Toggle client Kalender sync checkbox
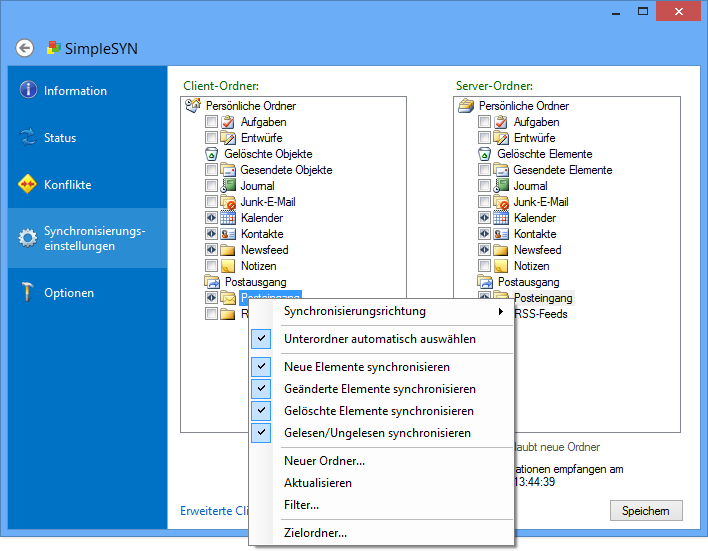 coord(211,218)
